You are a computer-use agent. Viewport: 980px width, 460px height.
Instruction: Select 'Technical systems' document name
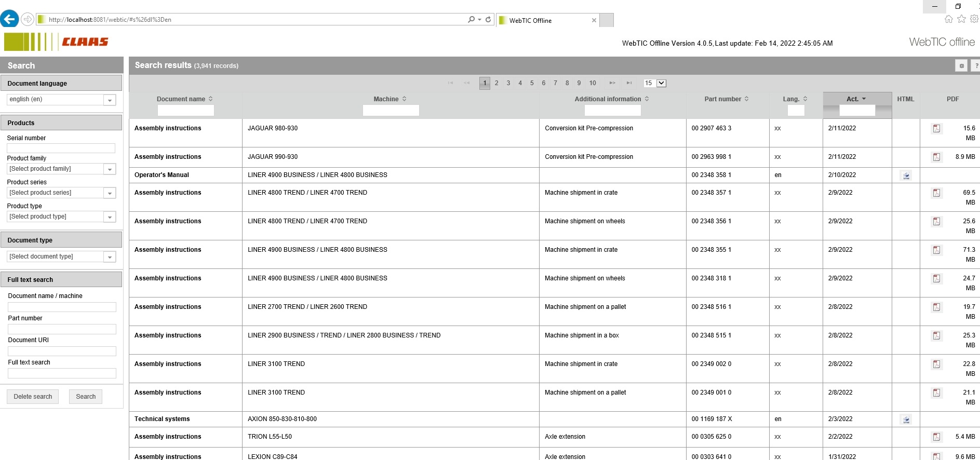pyautogui.click(x=162, y=419)
